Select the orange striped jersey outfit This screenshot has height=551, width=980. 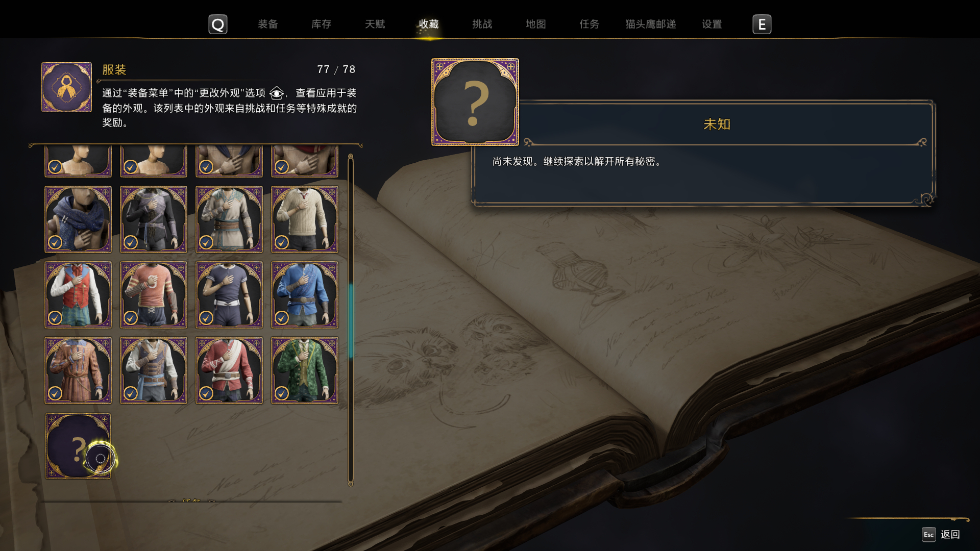tap(154, 295)
